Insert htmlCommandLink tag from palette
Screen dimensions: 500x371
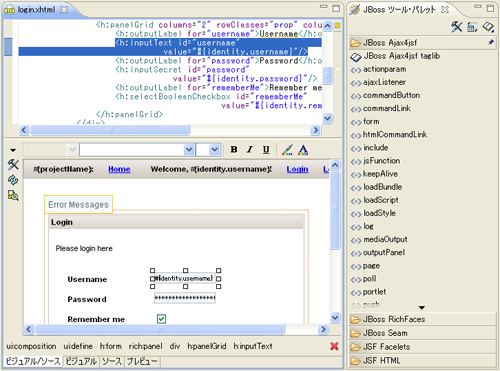pyautogui.click(x=389, y=135)
